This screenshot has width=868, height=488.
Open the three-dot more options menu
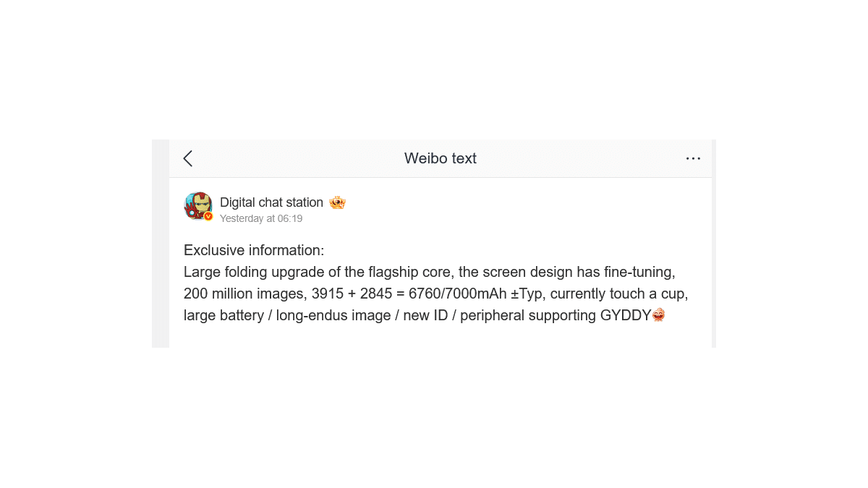(x=693, y=159)
